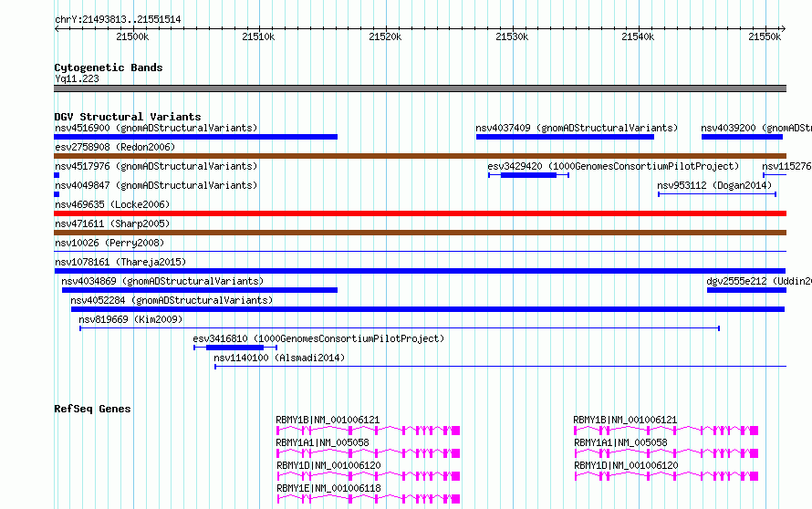Select the right RBMY1B|NM_001006121 gene label

pyautogui.click(x=625, y=420)
